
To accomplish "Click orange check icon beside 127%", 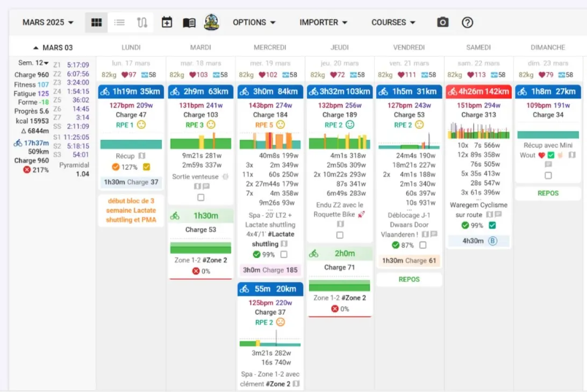I will [x=116, y=167].
